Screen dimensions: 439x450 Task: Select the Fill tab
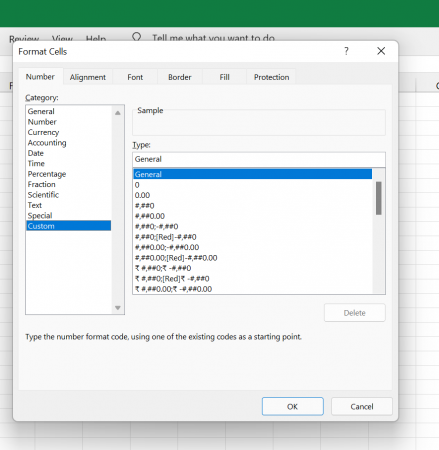(x=224, y=77)
